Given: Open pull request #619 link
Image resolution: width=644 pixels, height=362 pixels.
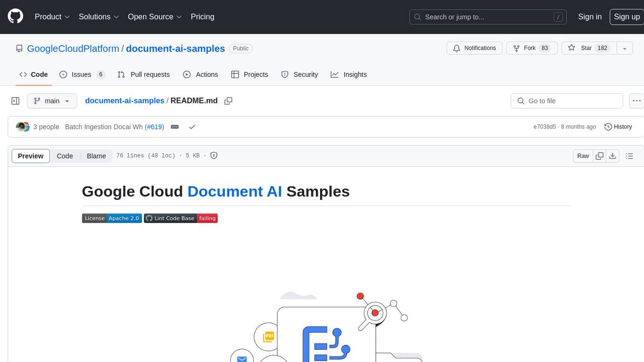Looking at the screenshot, I should tap(154, 127).
